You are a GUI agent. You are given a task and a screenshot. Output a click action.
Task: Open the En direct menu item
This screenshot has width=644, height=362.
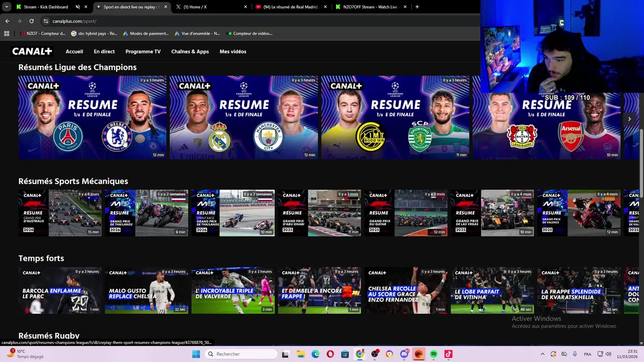[104, 51]
